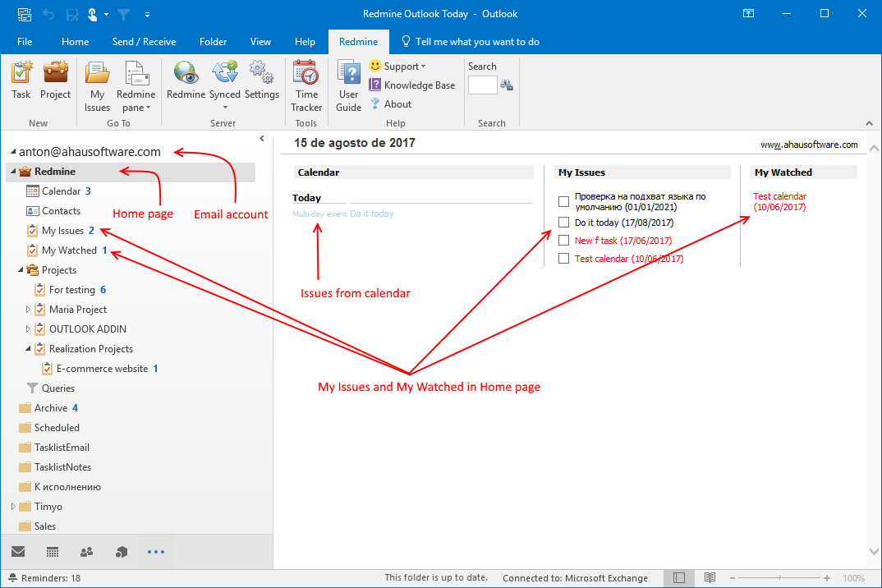
Task: Launch the Time Tracker tool
Action: (x=306, y=87)
